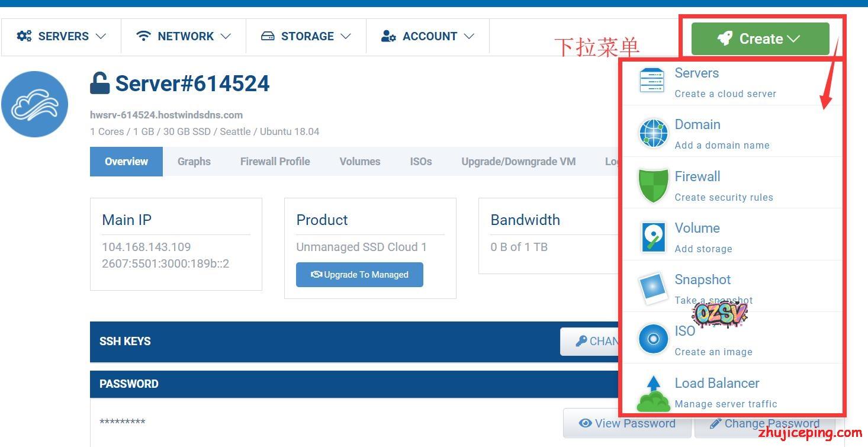The width and height of the screenshot is (868, 447).
Task: Collapse the green Create dropdown button
Action: [x=760, y=39]
